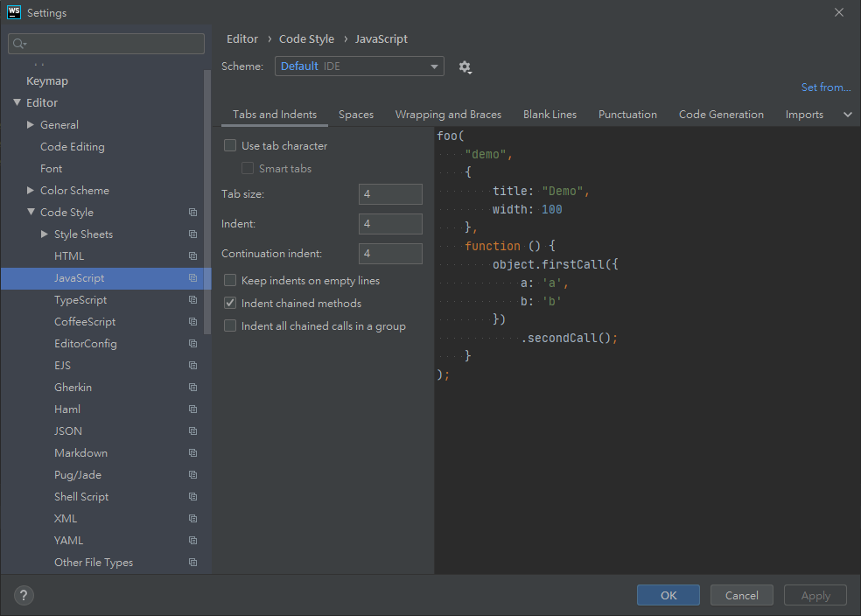Click the copy icon beside CoffeeScript

pyautogui.click(x=192, y=322)
